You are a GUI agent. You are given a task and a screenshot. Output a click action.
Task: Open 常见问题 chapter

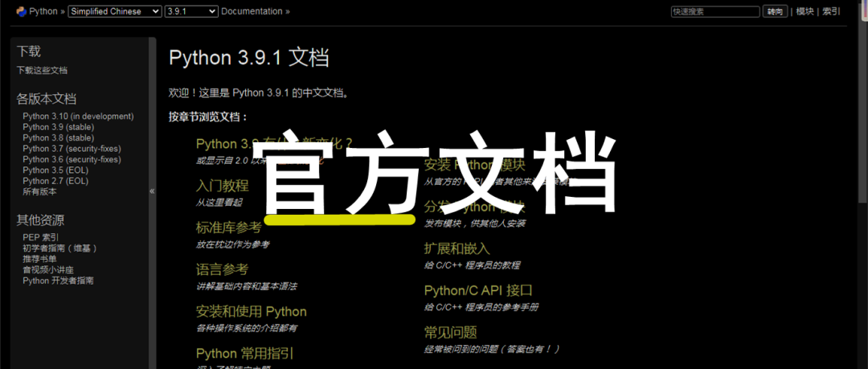point(451,333)
